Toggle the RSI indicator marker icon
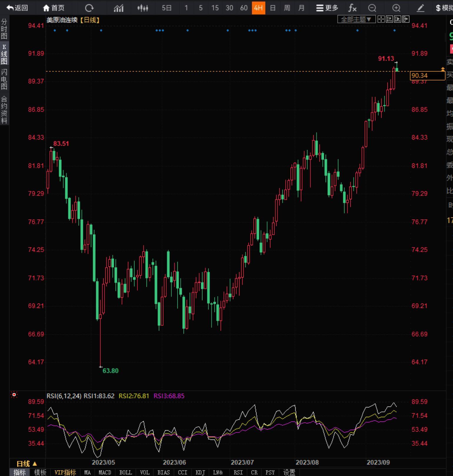The image size is (453, 476). 14,395
